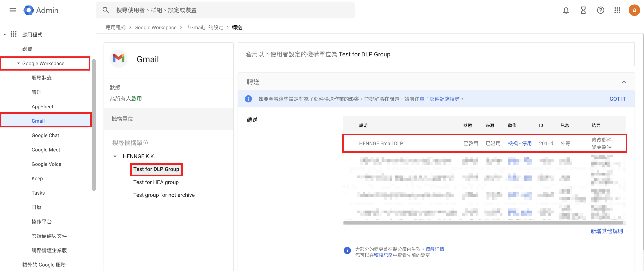The height and width of the screenshot is (271, 644).
Task: Open the tasks hourglass icon
Action: 583,10
